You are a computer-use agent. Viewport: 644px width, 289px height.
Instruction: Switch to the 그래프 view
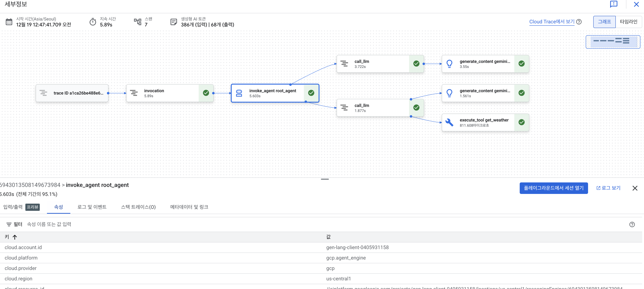(604, 22)
